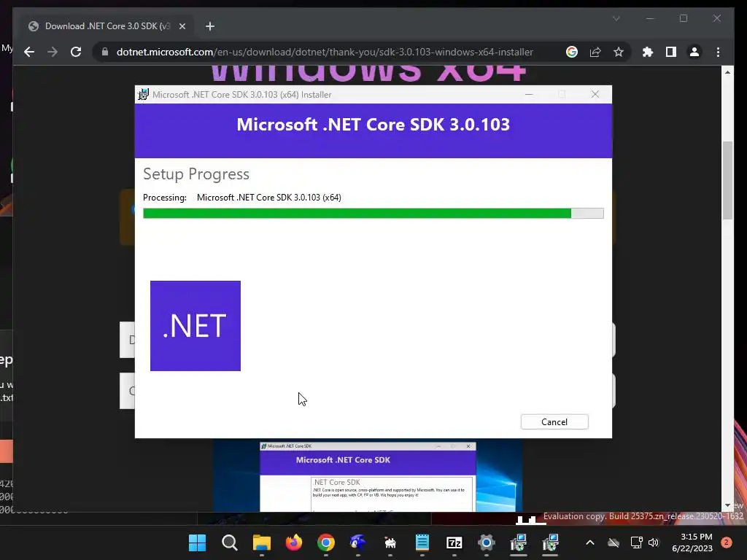
Task: Click installer taskbar icon beside the gear
Action: pos(519,542)
